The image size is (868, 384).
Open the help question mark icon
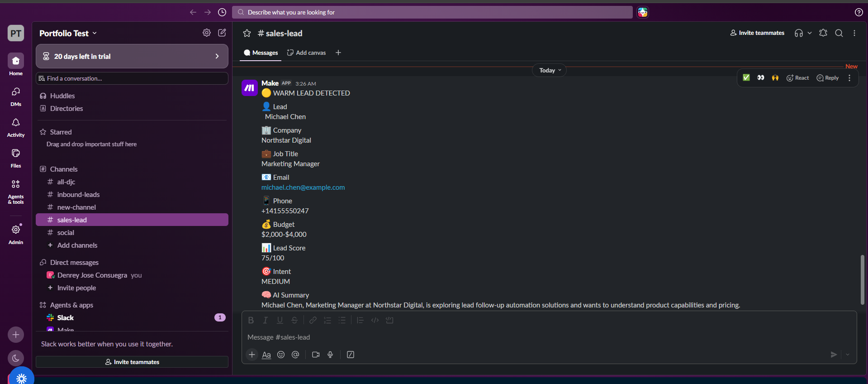[859, 12]
